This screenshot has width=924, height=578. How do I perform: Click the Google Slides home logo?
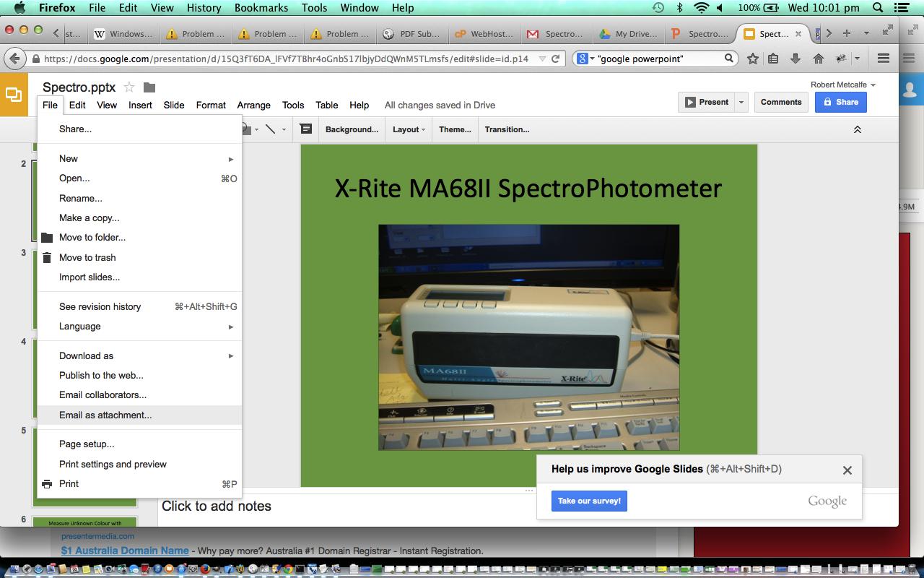14,95
